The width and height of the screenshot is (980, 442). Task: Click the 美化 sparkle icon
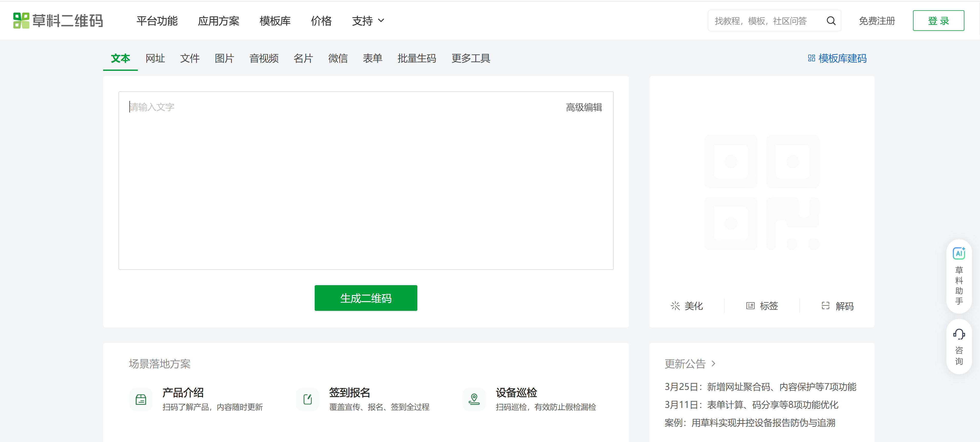click(x=675, y=306)
